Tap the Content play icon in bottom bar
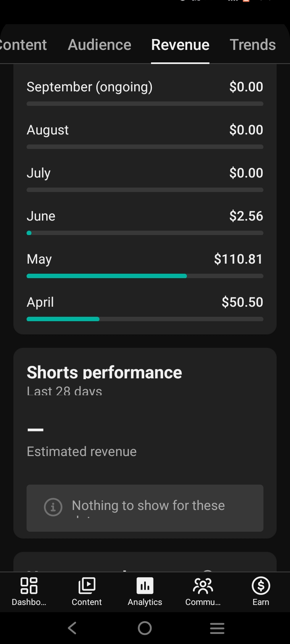The width and height of the screenshot is (290, 644). click(87, 586)
